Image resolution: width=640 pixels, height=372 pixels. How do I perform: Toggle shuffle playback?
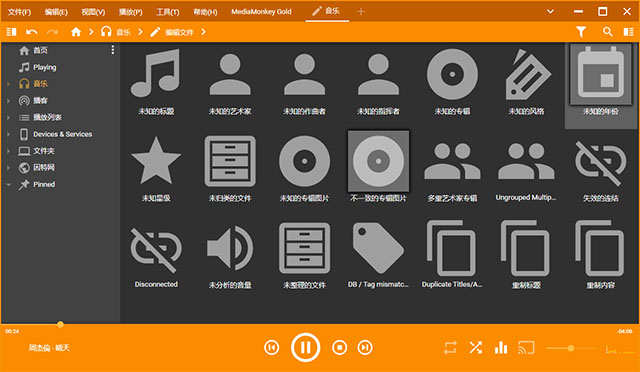pos(476,347)
